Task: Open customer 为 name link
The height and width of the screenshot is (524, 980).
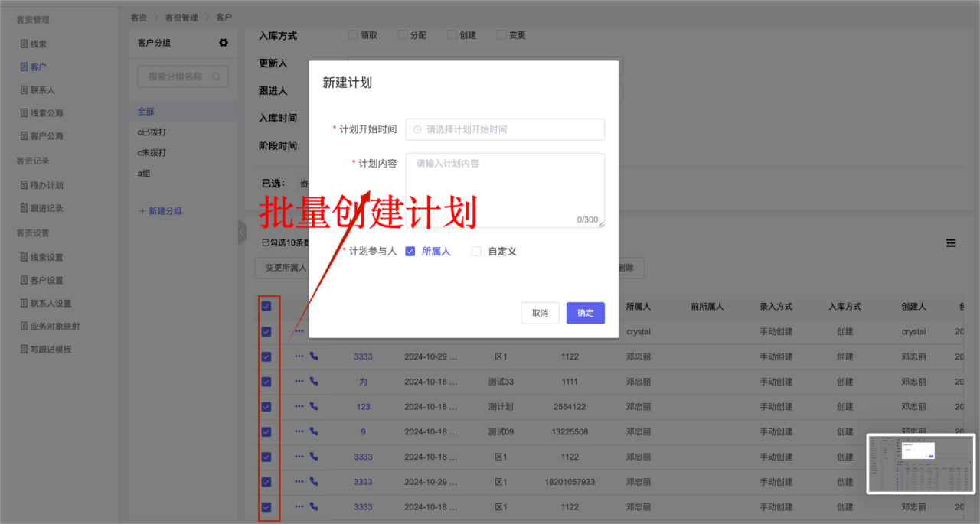Action: click(363, 382)
